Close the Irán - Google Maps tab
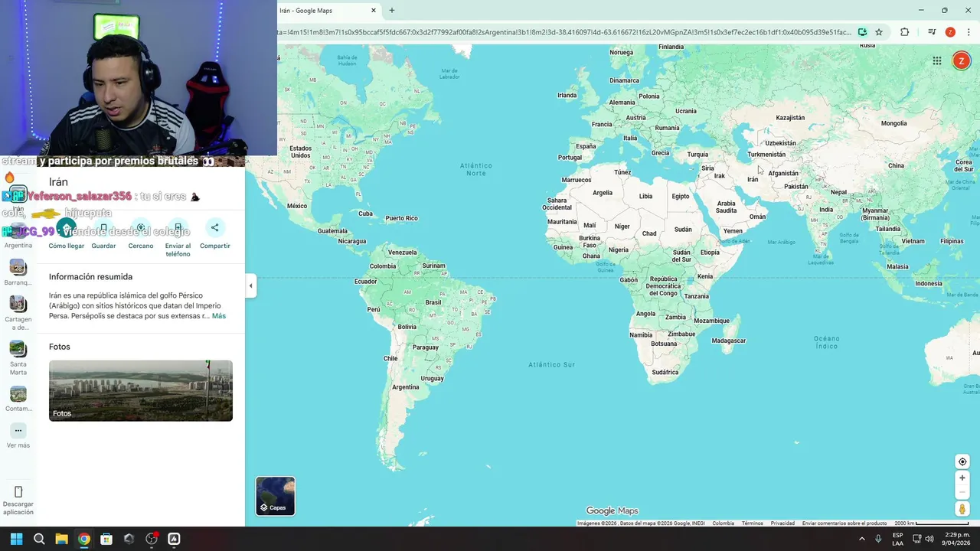 coord(374,11)
